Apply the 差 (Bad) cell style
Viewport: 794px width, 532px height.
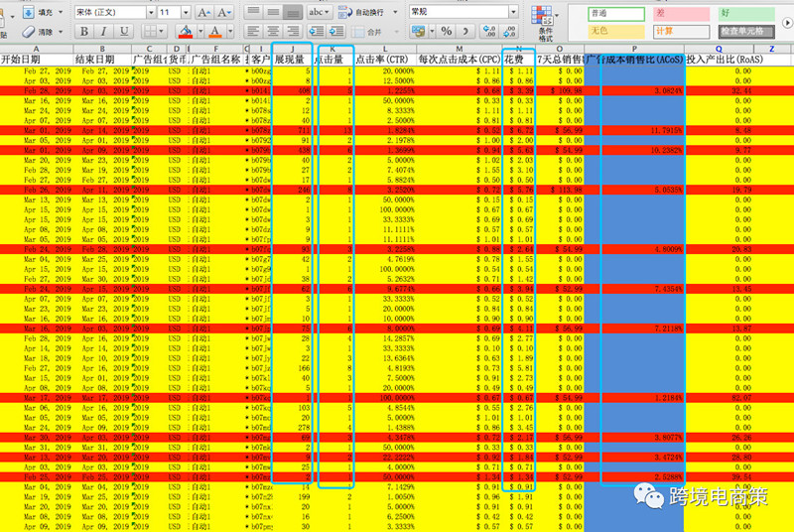(x=681, y=14)
